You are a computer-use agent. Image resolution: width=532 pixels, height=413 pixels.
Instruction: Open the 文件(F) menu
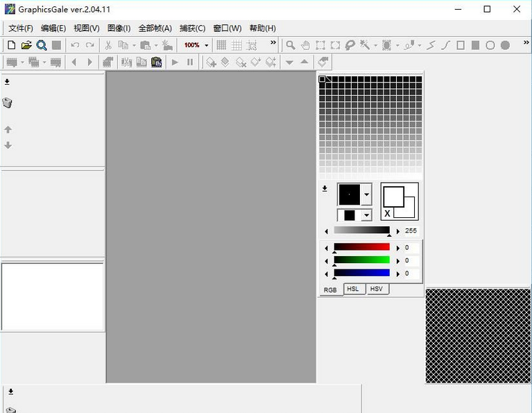[20, 28]
